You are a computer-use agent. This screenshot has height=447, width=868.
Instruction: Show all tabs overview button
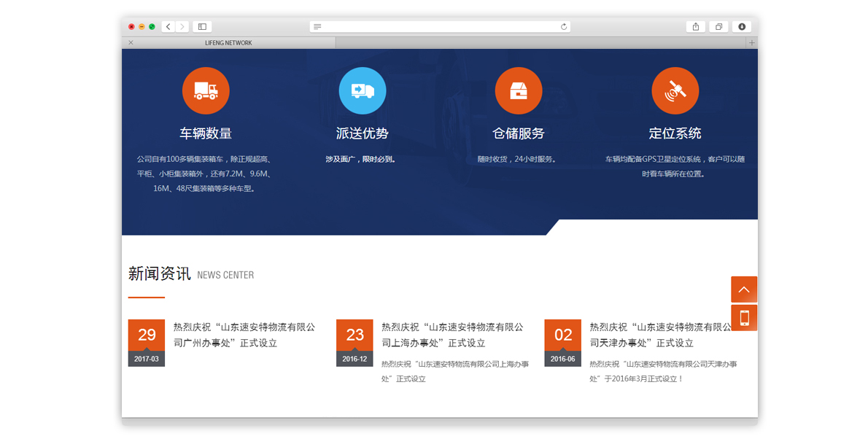[718, 26]
